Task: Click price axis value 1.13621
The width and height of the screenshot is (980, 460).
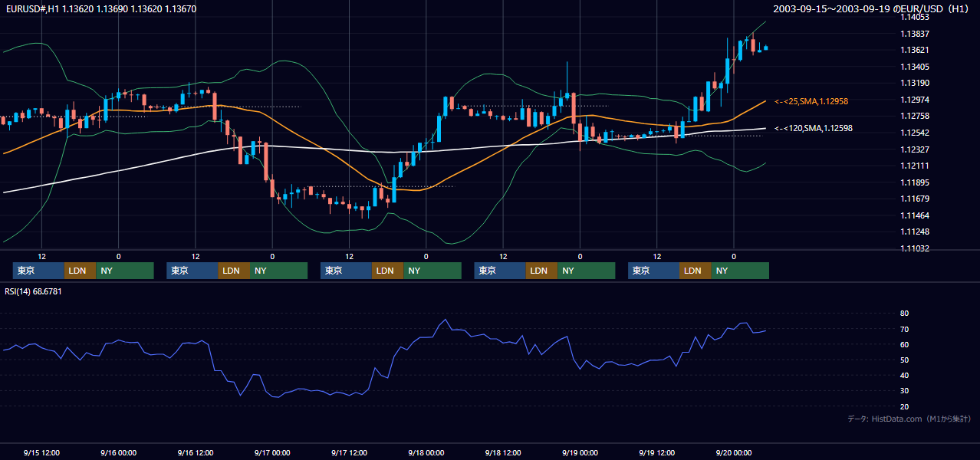Action: click(x=915, y=50)
